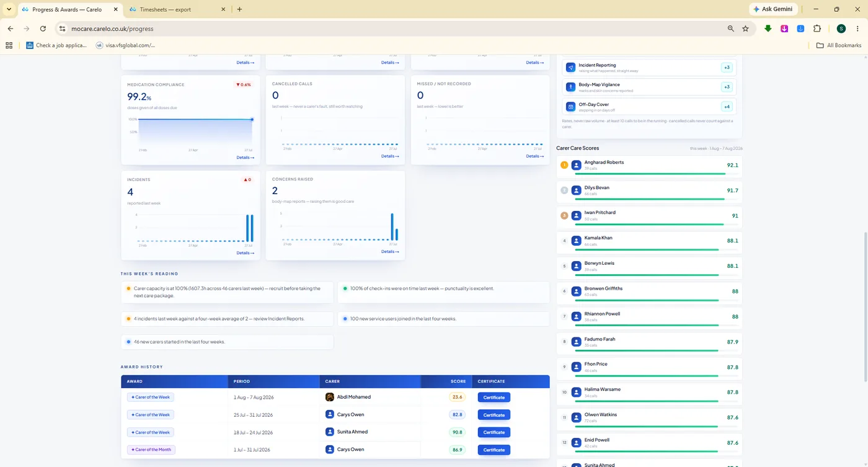Click the Body-Map Vigilance figure icon
This screenshot has width=868, height=467.
570,87
